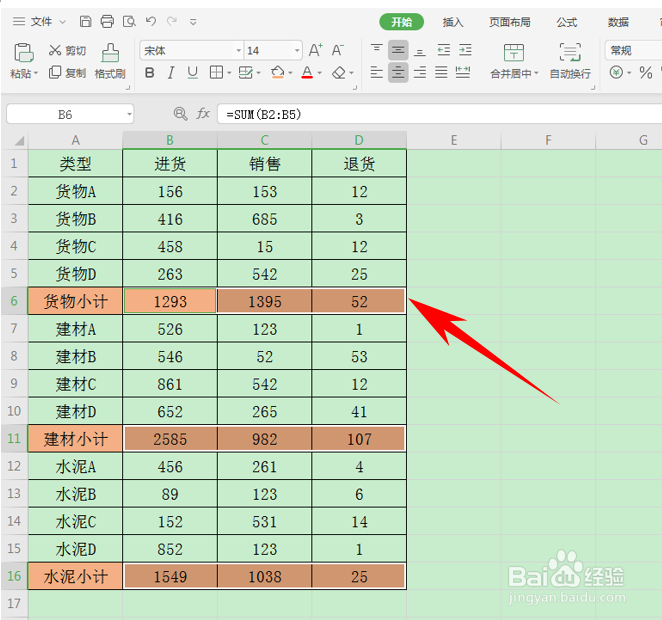The height and width of the screenshot is (620, 662).
Task: Click the cell style table icon
Action: pos(246,73)
